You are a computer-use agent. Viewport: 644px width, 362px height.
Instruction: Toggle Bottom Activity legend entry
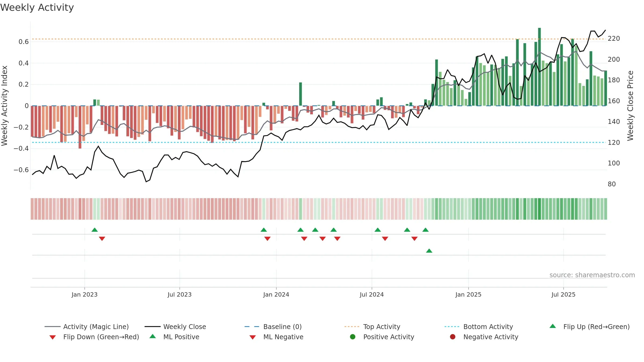coord(479,327)
